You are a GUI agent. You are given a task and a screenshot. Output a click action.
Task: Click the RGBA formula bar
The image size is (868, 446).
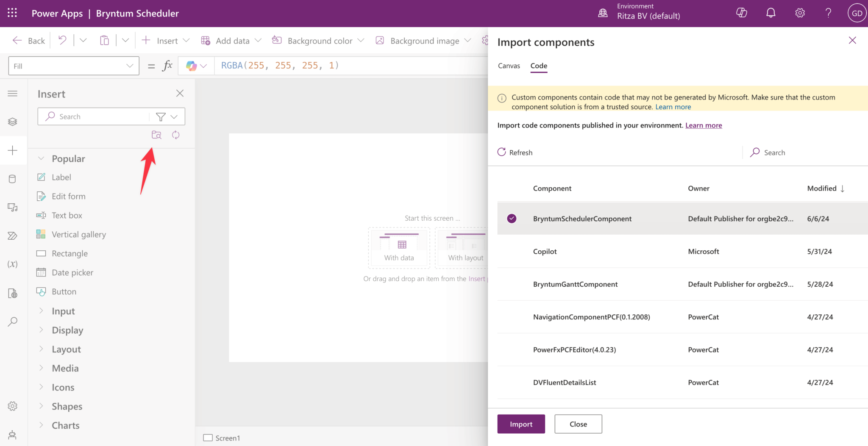(352, 66)
